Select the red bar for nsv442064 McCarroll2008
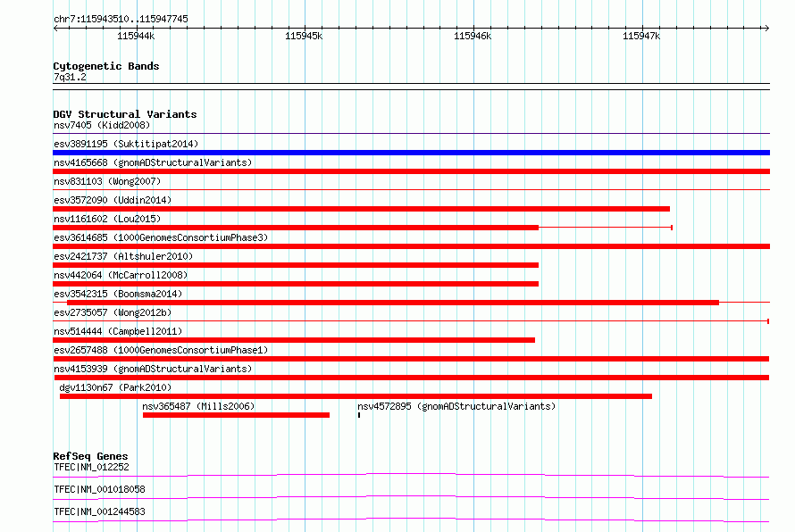The height and width of the screenshot is (532, 795). (x=296, y=284)
